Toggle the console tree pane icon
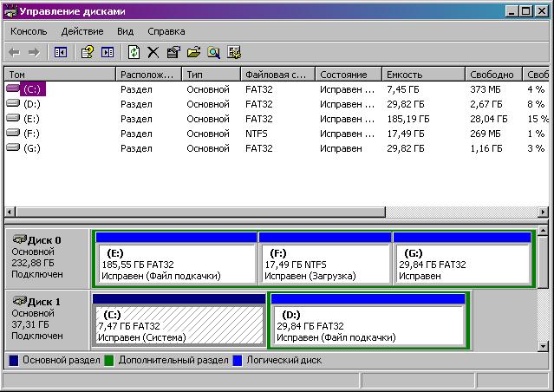Screen dimensions: 554x392 (x=61, y=53)
